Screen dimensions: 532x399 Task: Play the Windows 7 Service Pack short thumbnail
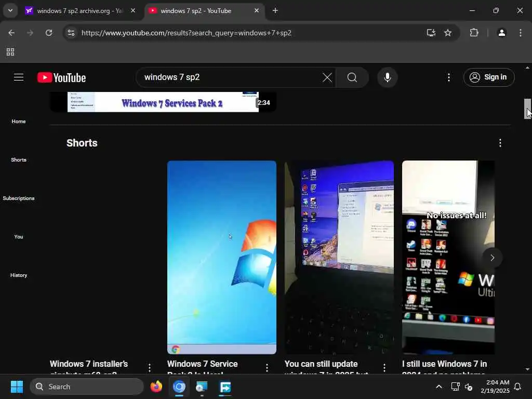[x=222, y=258]
